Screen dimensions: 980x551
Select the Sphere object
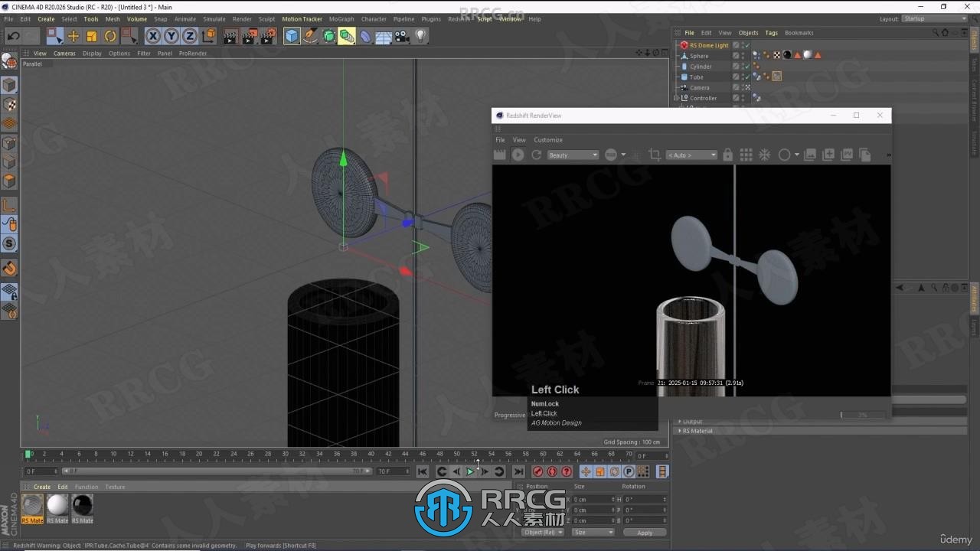pos(699,56)
